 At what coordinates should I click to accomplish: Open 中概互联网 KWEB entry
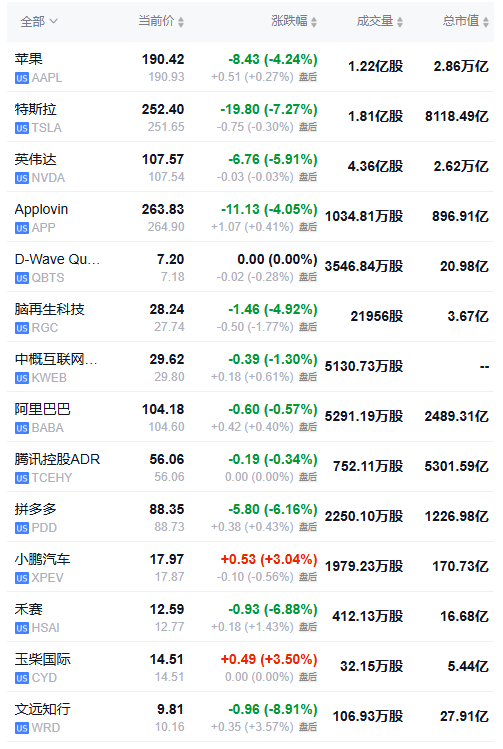point(250,367)
